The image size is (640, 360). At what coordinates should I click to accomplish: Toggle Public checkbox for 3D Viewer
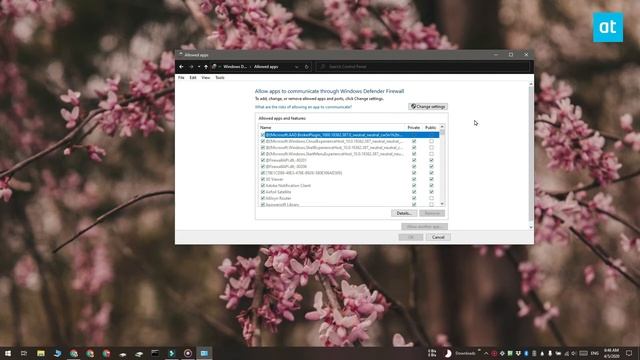(x=431, y=179)
